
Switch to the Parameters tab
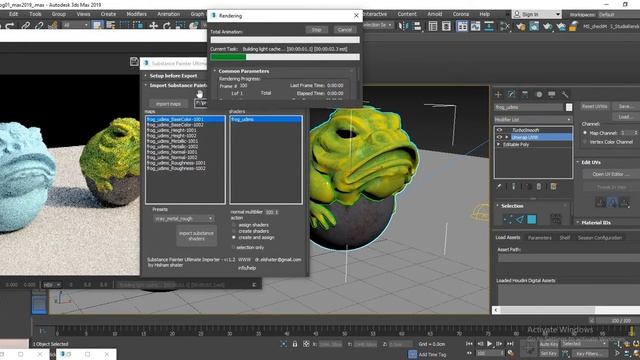point(540,238)
